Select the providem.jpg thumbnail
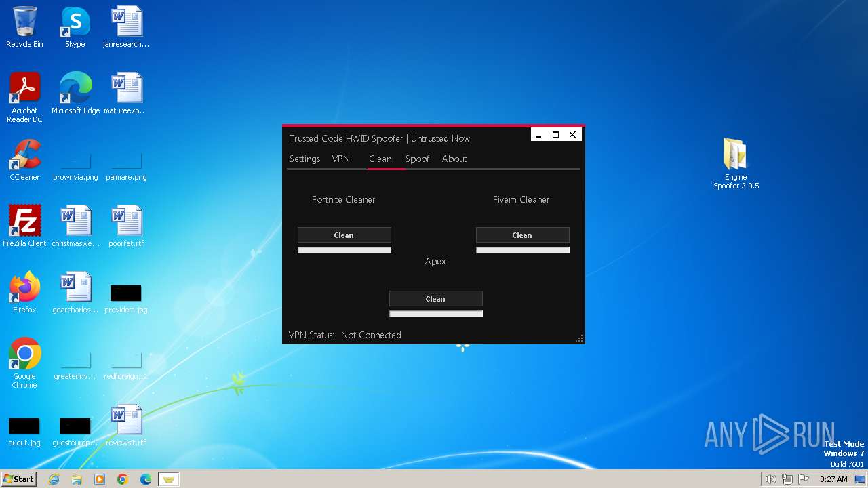868x488 pixels. click(126, 298)
